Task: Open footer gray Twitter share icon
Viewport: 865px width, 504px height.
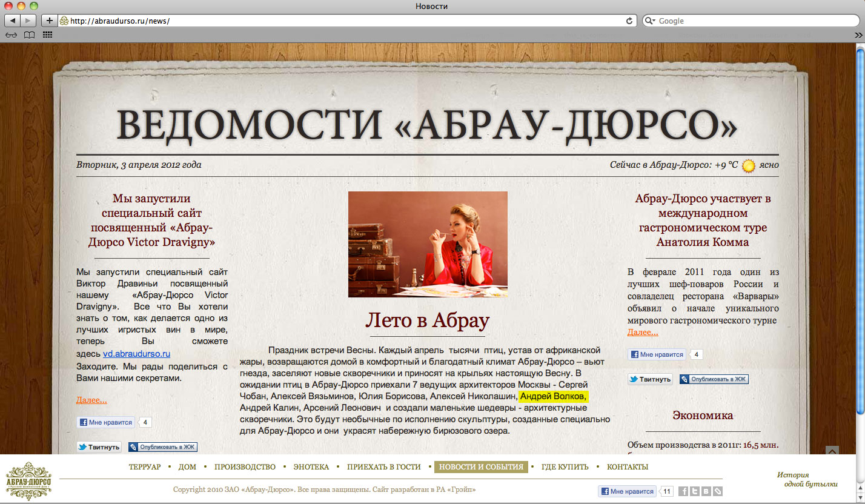Action: [695, 491]
